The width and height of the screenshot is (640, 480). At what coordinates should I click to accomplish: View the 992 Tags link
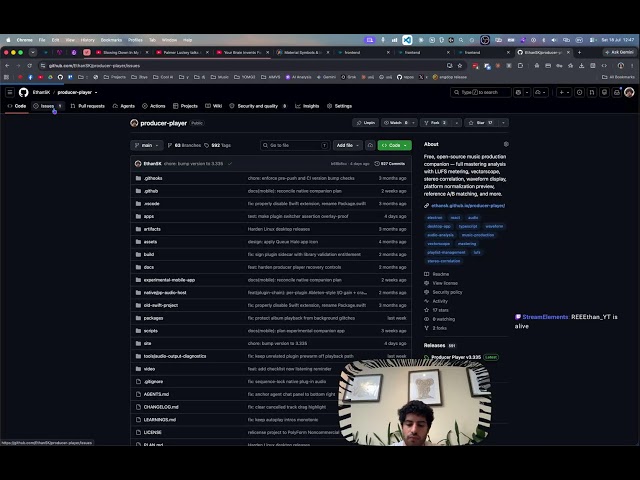click(x=218, y=145)
